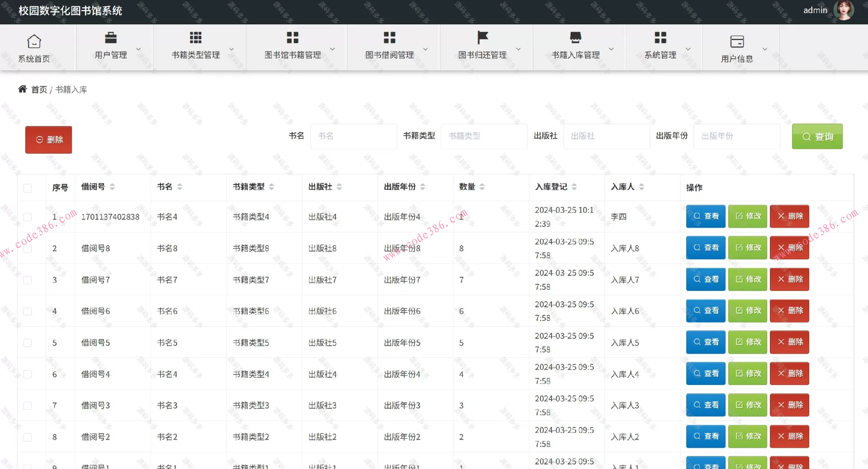The image size is (868, 469).
Task: Open the 用户管理 menu label
Action: [x=111, y=55]
